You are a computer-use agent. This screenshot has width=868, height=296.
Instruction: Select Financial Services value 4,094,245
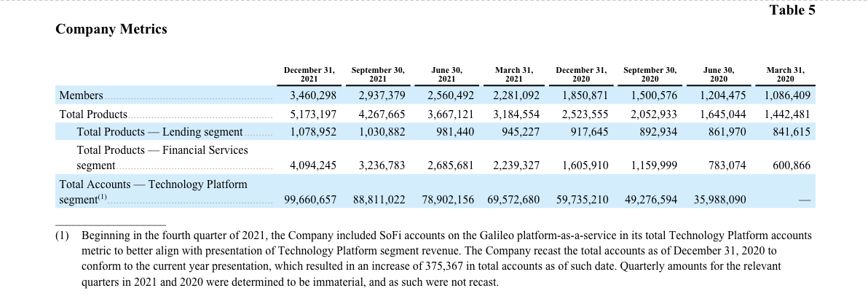313,165
